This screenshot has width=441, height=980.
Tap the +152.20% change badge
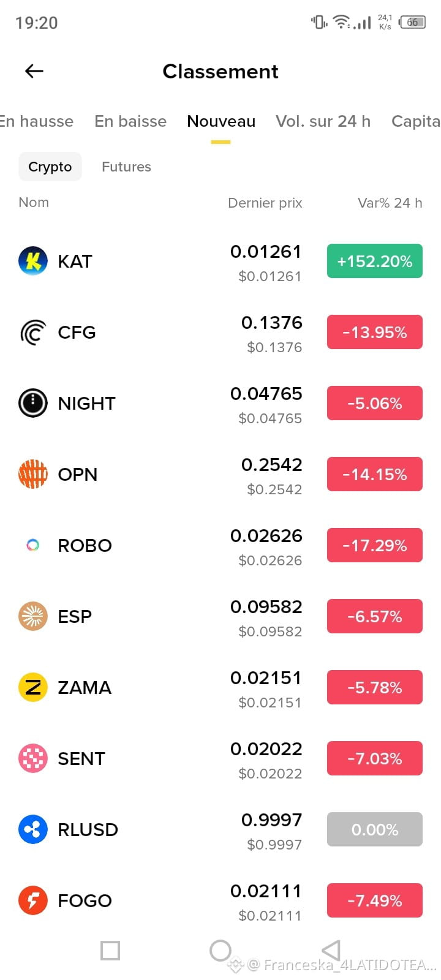click(x=375, y=261)
